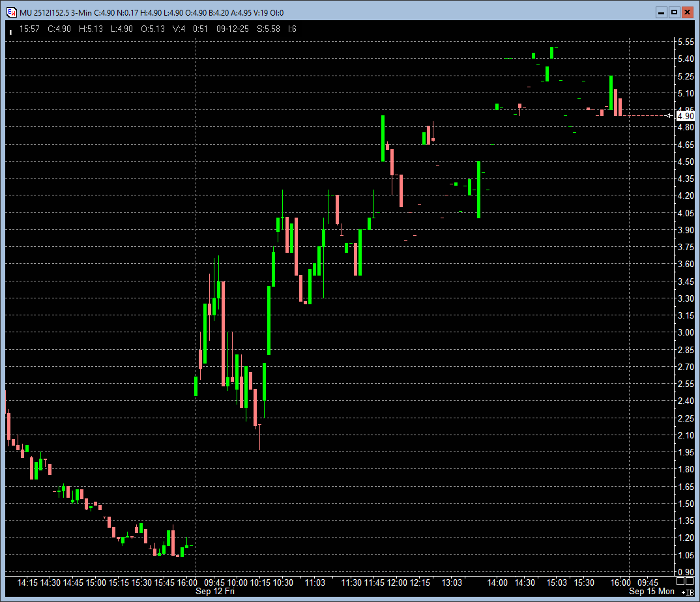This screenshot has width=700, height=602.
Task: Click the small white marker before 15:57
Action: click(x=10, y=32)
